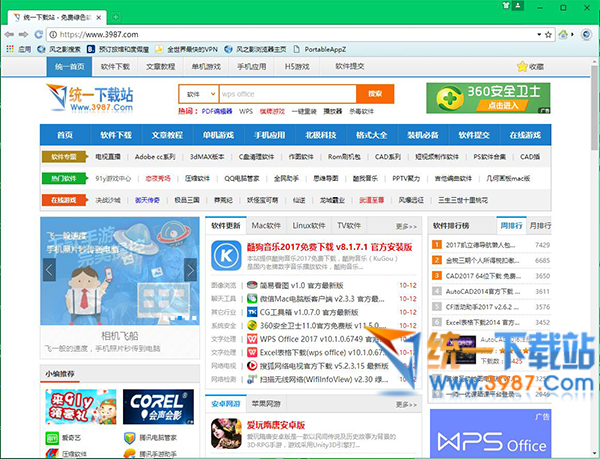The height and width of the screenshot is (459, 600).
Task: Click the 全世界最快的VPN bookmark
Action: click(x=186, y=49)
